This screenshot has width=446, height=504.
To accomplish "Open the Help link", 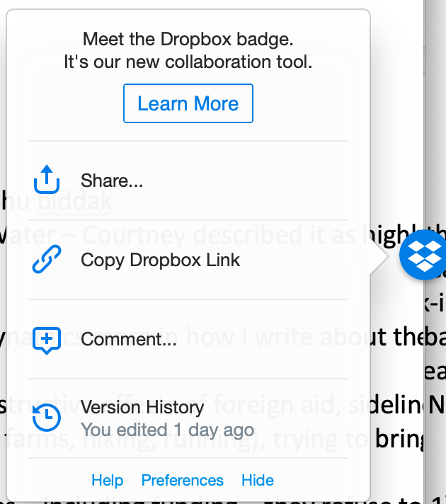I will click(108, 480).
